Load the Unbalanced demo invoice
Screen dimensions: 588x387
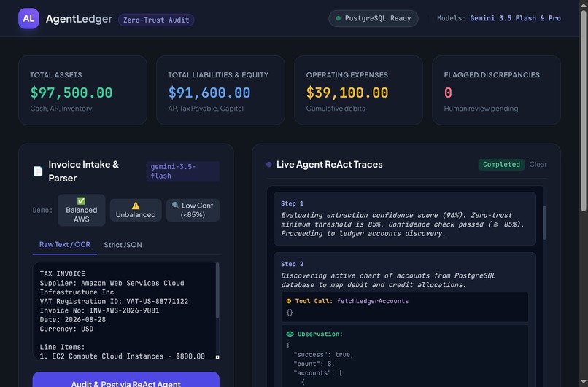coord(136,210)
